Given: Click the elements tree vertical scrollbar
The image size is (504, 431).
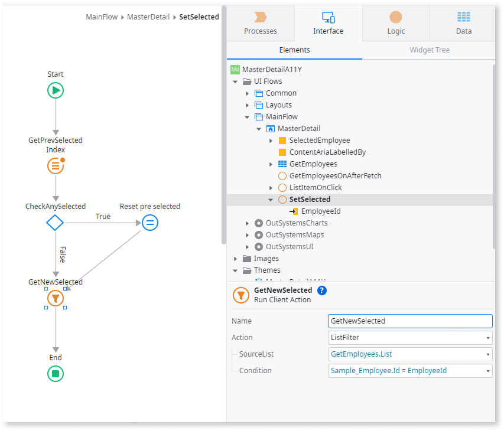Looking at the screenshot, I should click(494, 156).
